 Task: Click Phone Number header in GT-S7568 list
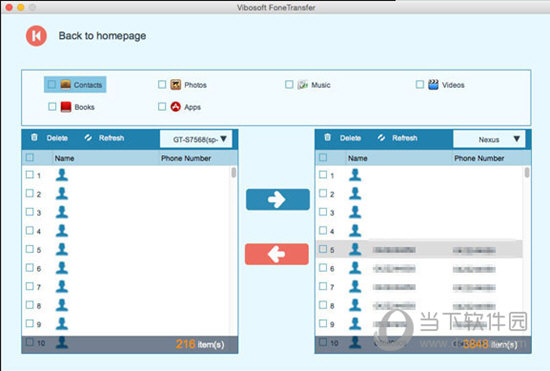186,158
